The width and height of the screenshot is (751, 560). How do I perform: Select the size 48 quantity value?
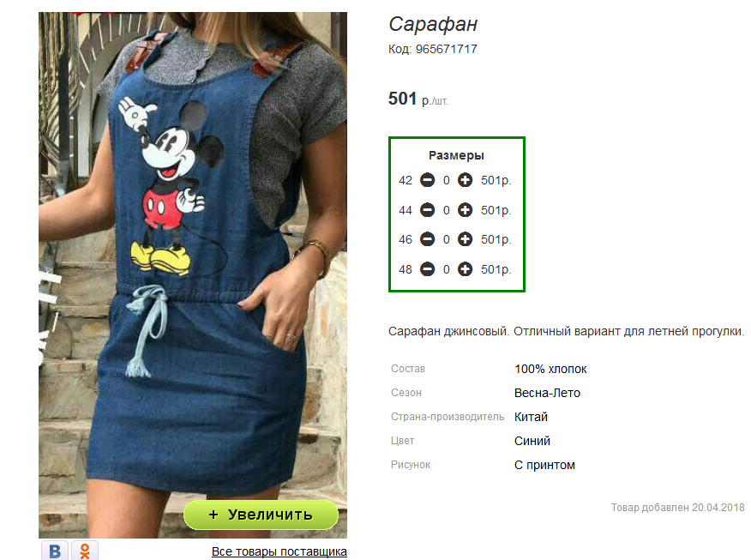(447, 269)
